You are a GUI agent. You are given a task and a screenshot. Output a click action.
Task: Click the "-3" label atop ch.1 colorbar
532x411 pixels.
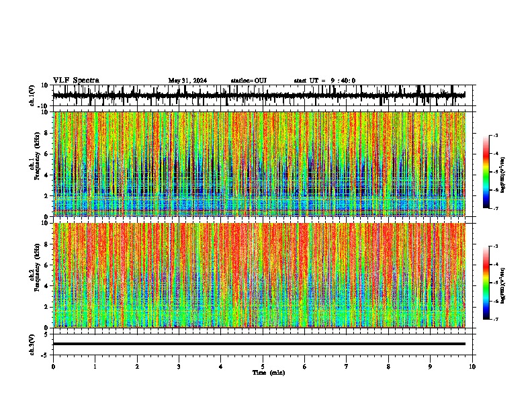[x=495, y=135]
